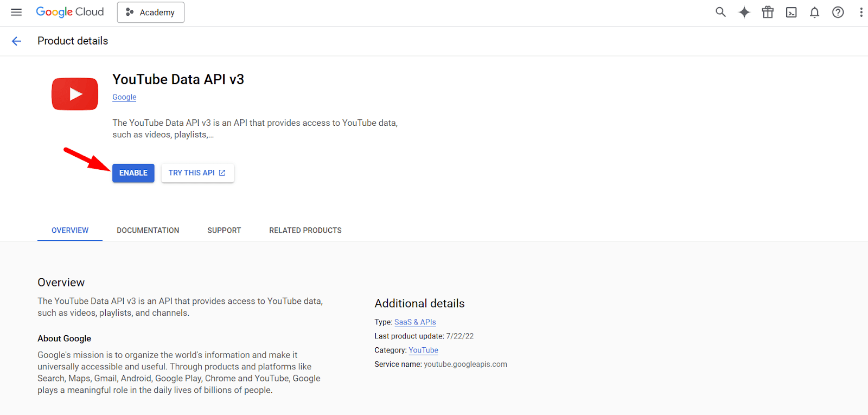Click the 'YouTube Data API v3' title

point(178,79)
